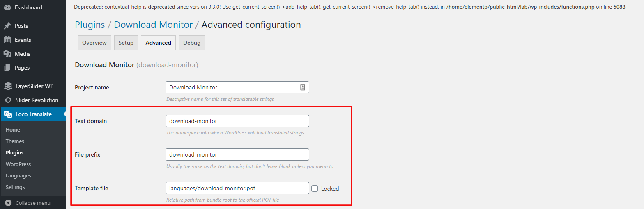The image size is (644, 209).
Task: Open Themes under Loco Translate
Action: (x=15, y=141)
